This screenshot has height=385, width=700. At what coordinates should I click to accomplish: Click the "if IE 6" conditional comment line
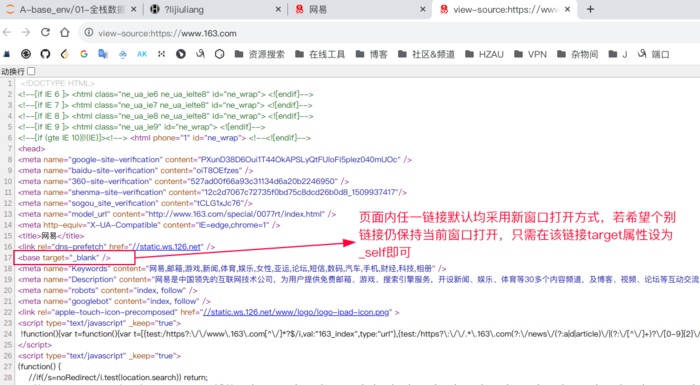point(166,94)
